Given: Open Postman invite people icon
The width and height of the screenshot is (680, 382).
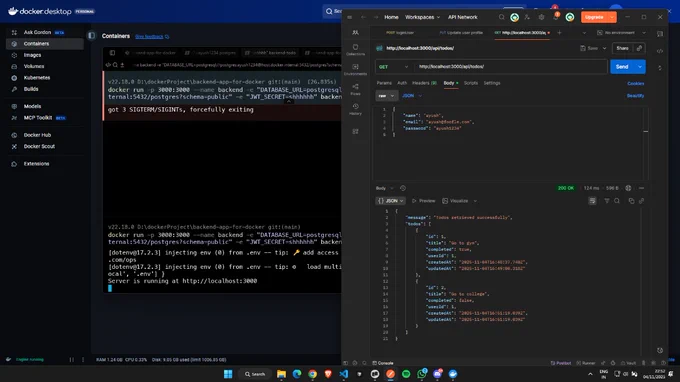Looking at the screenshot, I should point(527,17).
